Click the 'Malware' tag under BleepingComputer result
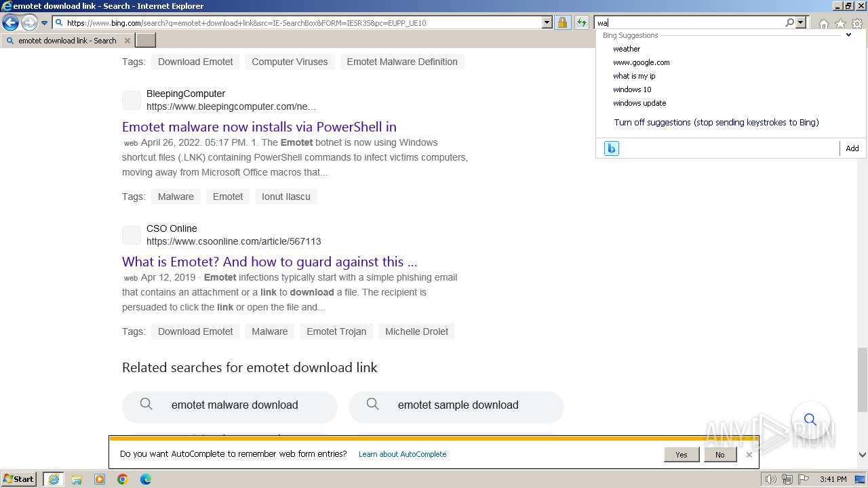 (176, 197)
